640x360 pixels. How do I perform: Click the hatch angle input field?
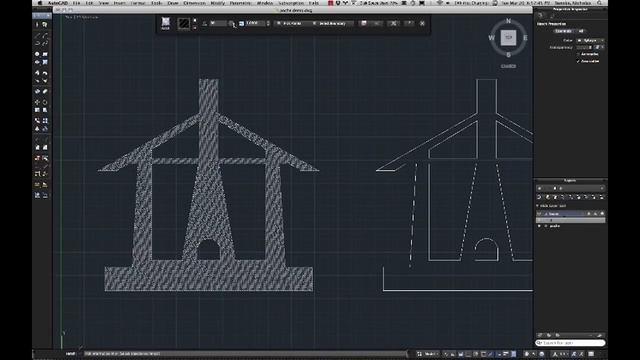(x=218, y=23)
